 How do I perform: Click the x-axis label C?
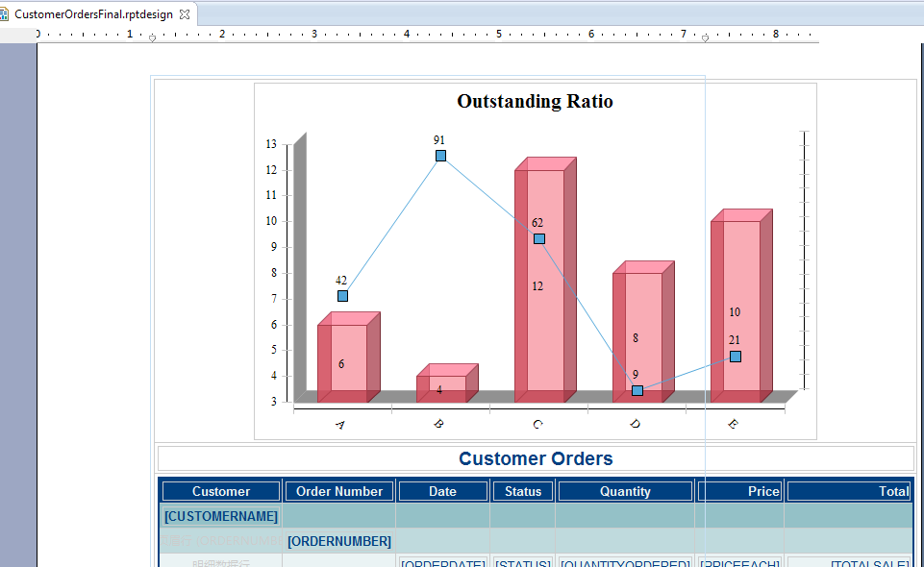pos(537,425)
